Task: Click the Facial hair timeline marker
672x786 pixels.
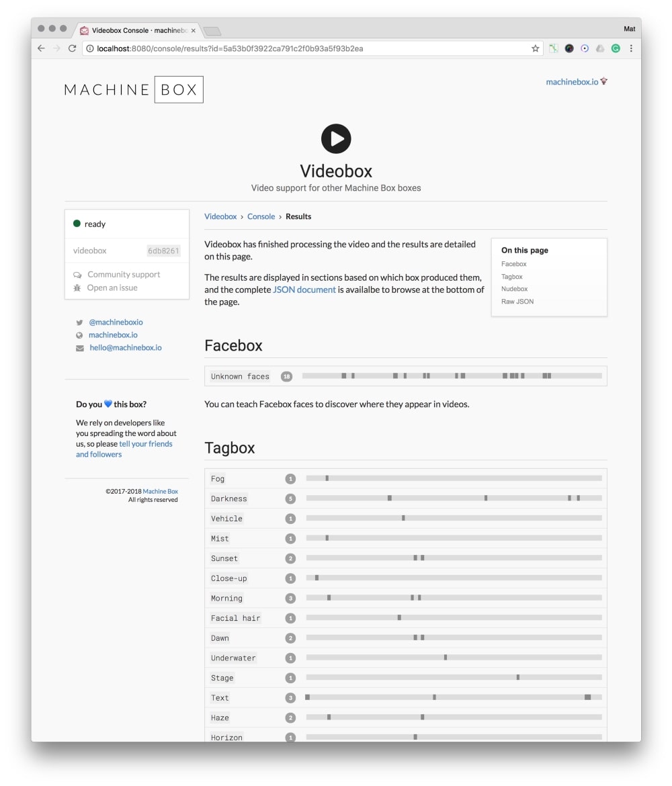Action: pyautogui.click(x=399, y=617)
